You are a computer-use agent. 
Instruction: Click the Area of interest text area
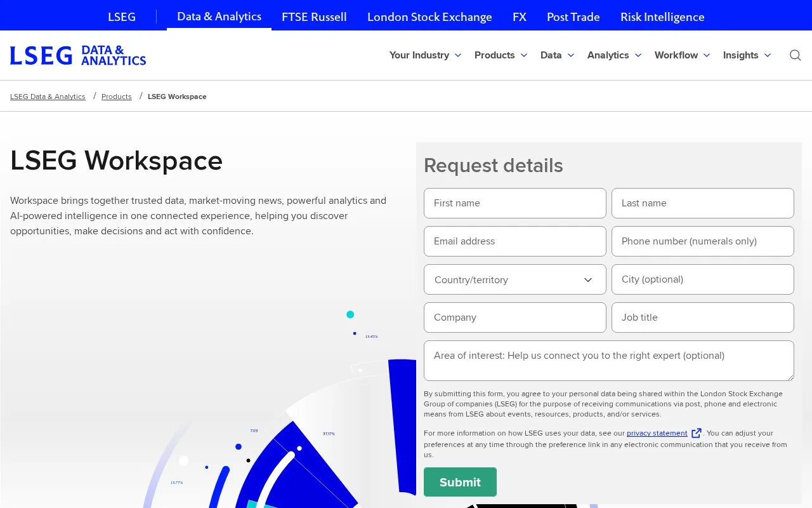pos(608,361)
